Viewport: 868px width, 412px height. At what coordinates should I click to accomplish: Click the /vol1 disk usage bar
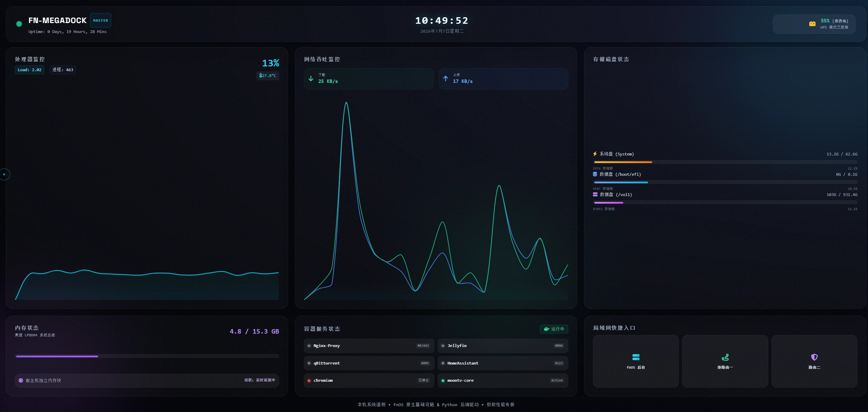click(x=726, y=203)
